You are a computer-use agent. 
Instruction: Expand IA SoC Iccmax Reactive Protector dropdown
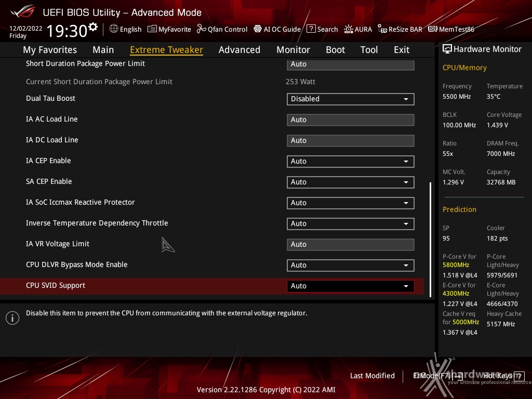point(351,203)
